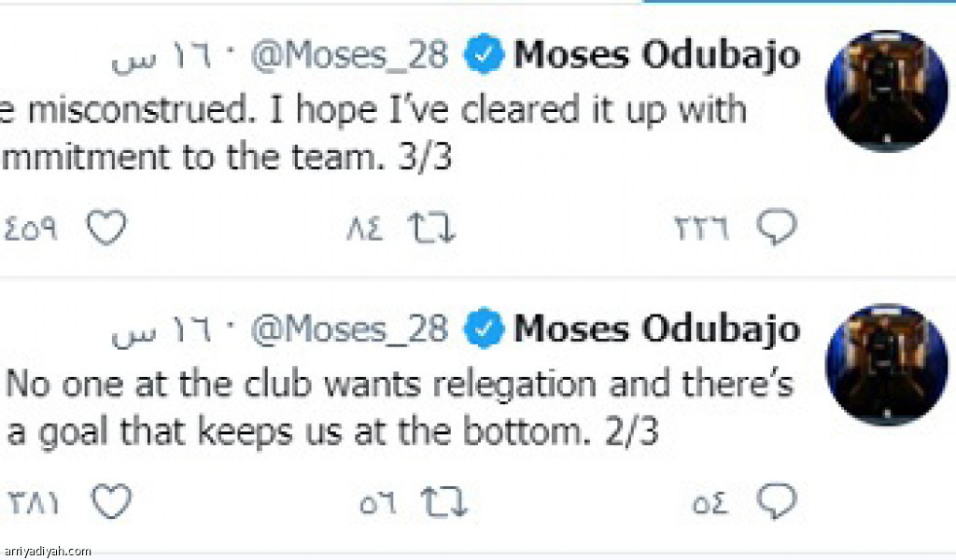
Task: Reply to the 2/3 relegation tweet
Action: pos(778,504)
